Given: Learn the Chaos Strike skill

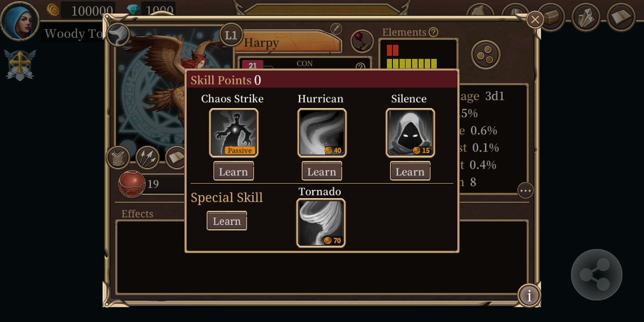Looking at the screenshot, I should click(x=233, y=171).
